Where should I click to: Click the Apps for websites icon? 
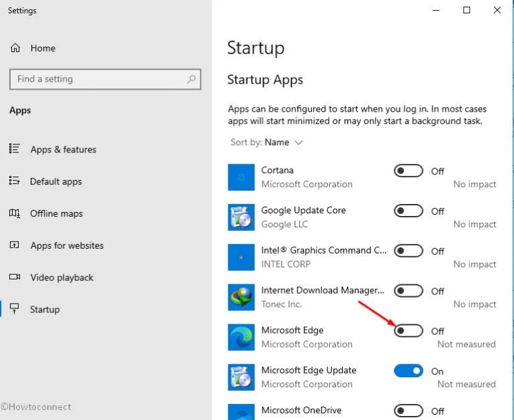15,245
